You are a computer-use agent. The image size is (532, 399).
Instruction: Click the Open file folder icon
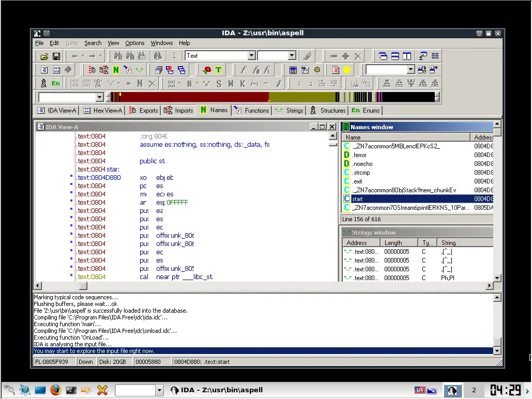point(44,56)
